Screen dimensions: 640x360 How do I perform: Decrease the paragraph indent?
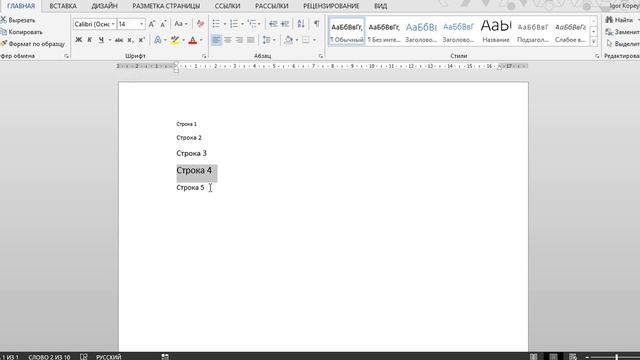pyautogui.click(x=273, y=24)
